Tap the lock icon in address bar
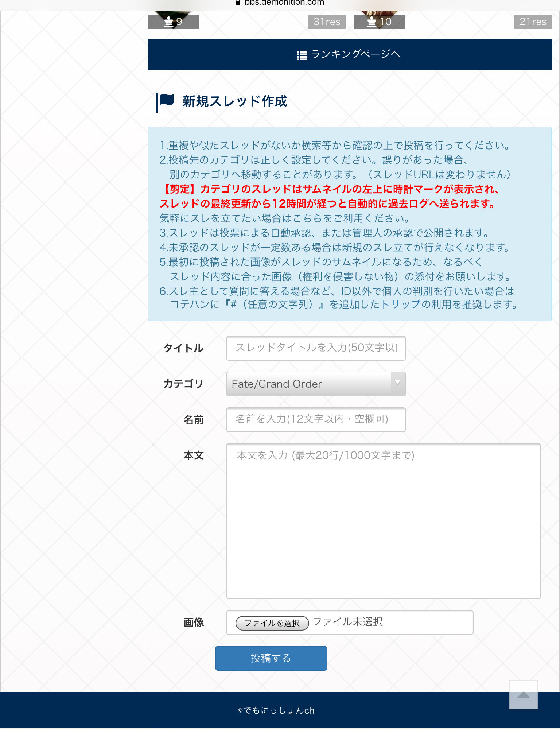Screen dimensions: 560x729 (x=238, y=3)
